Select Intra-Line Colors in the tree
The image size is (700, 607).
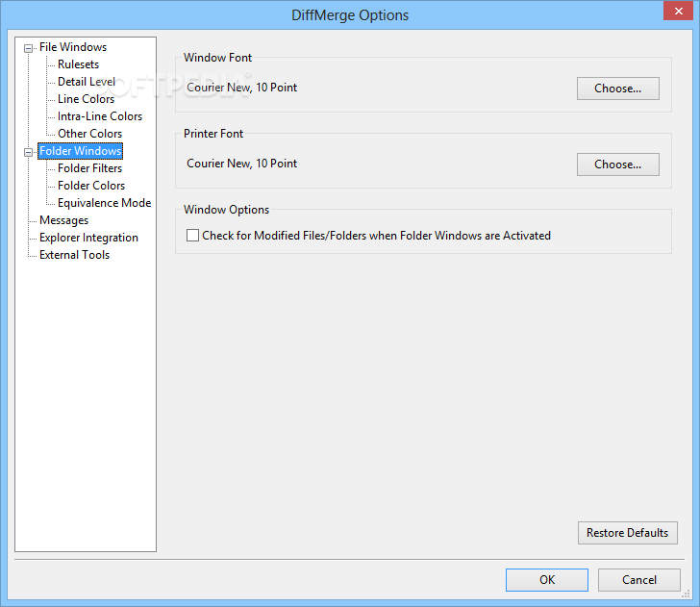click(x=100, y=116)
